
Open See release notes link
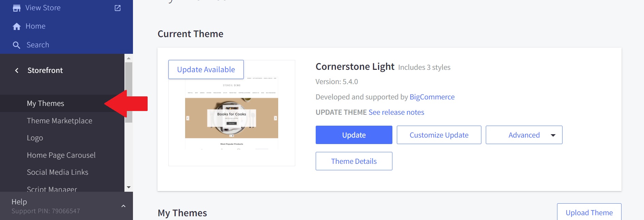(x=396, y=112)
